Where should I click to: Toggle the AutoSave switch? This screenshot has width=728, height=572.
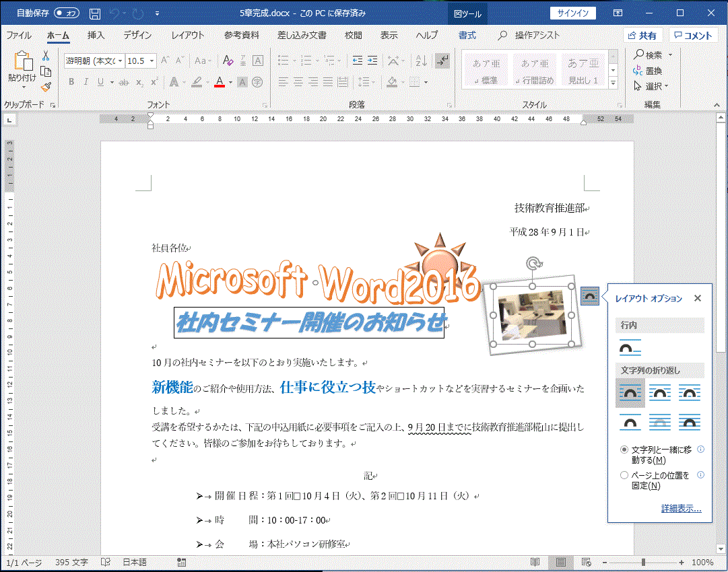67,13
